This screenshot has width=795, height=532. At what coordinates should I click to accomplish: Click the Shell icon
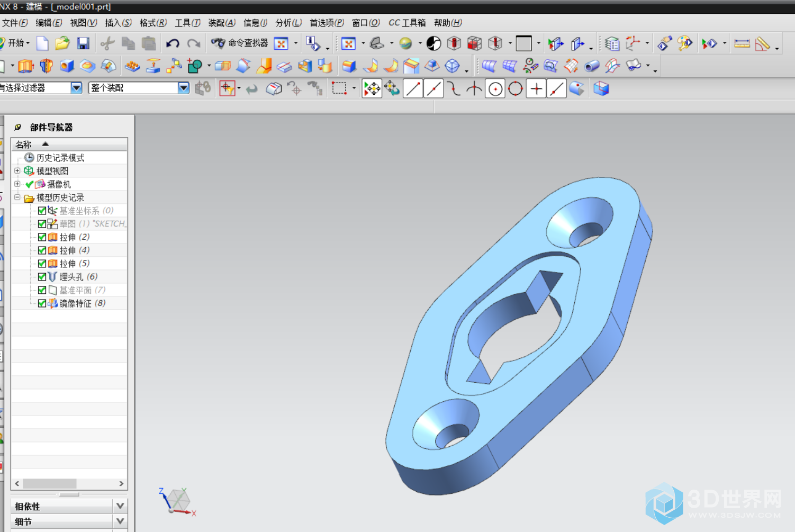point(305,66)
